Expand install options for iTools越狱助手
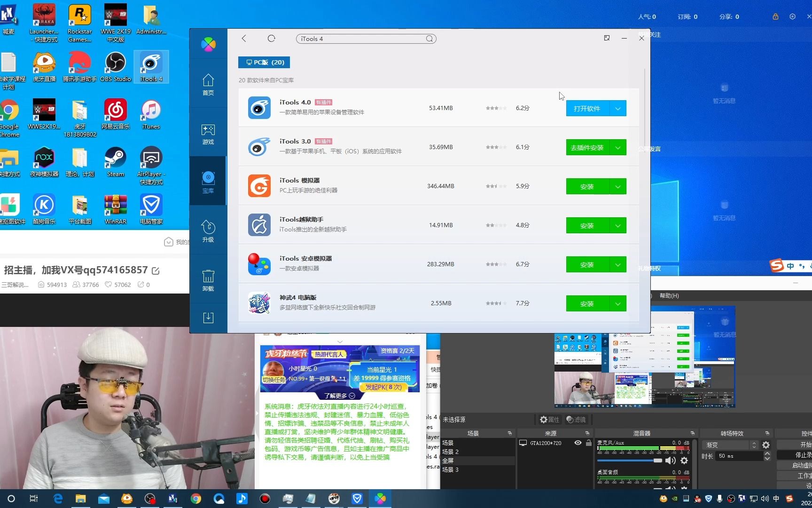Viewport: 812px width, 508px height. pyautogui.click(x=618, y=225)
